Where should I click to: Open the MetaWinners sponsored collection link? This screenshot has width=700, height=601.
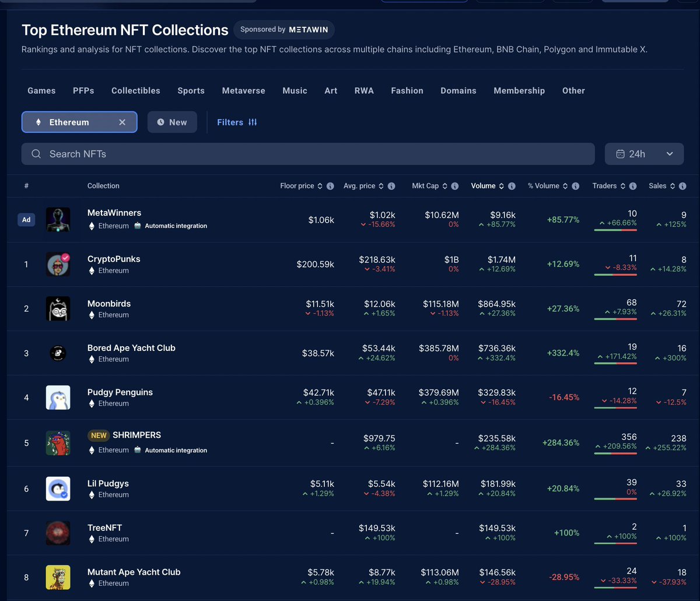pyautogui.click(x=114, y=213)
